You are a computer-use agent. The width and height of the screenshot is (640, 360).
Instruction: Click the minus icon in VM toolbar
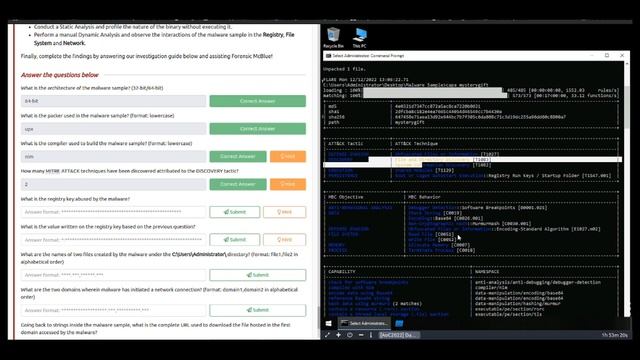[361, 335]
